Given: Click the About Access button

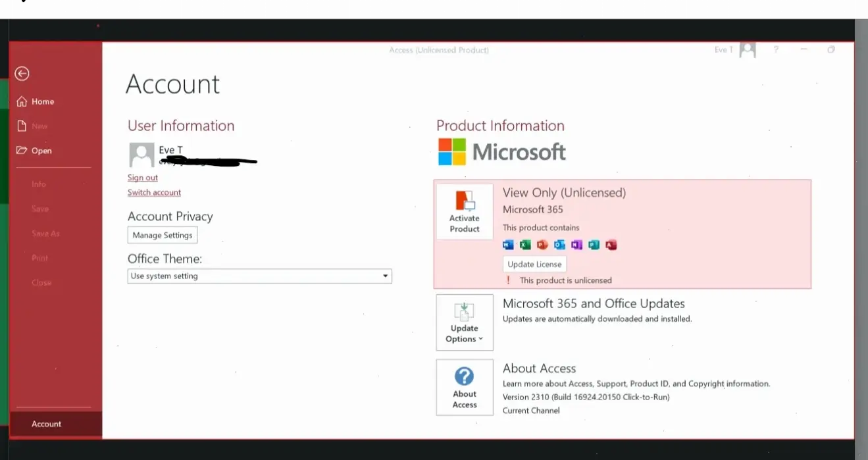Looking at the screenshot, I should click(x=465, y=388).
